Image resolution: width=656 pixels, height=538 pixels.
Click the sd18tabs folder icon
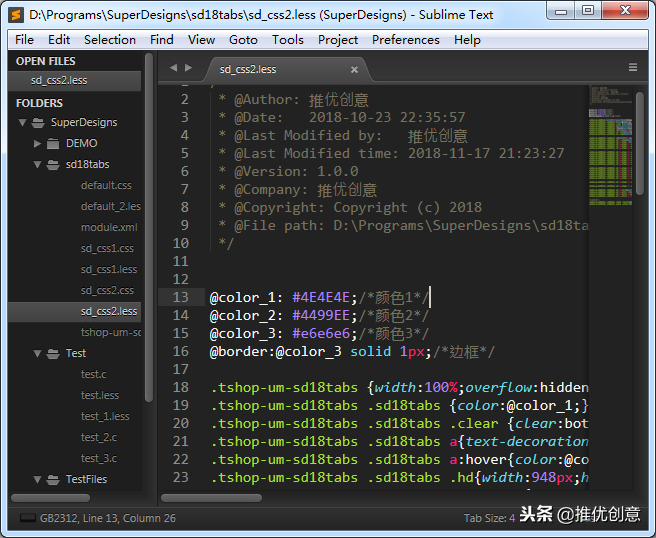[x=53, y=164]
